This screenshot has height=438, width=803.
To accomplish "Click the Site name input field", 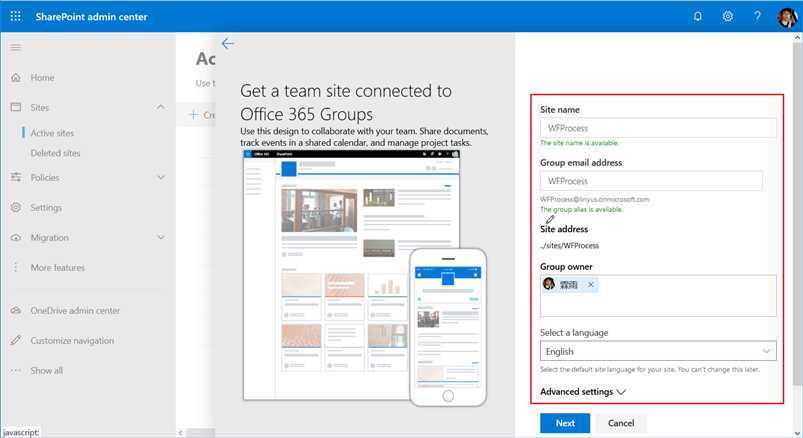I will tap(658, 128).
